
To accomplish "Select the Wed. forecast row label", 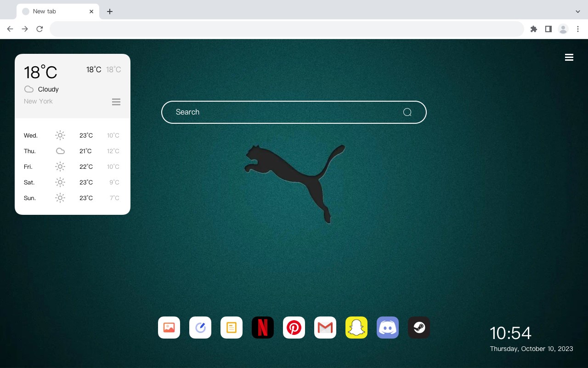I will (31, 136).
